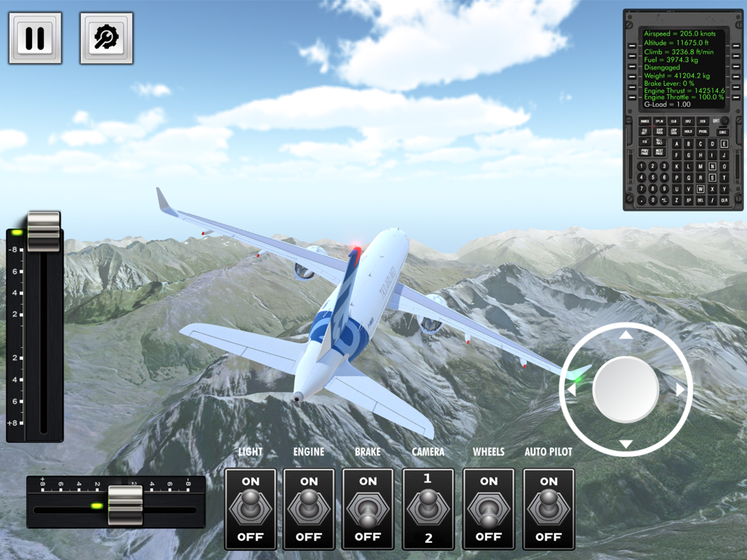The image size is (747, 560).
Task: Click the Climb readout on FMC display
Action: 678,52
